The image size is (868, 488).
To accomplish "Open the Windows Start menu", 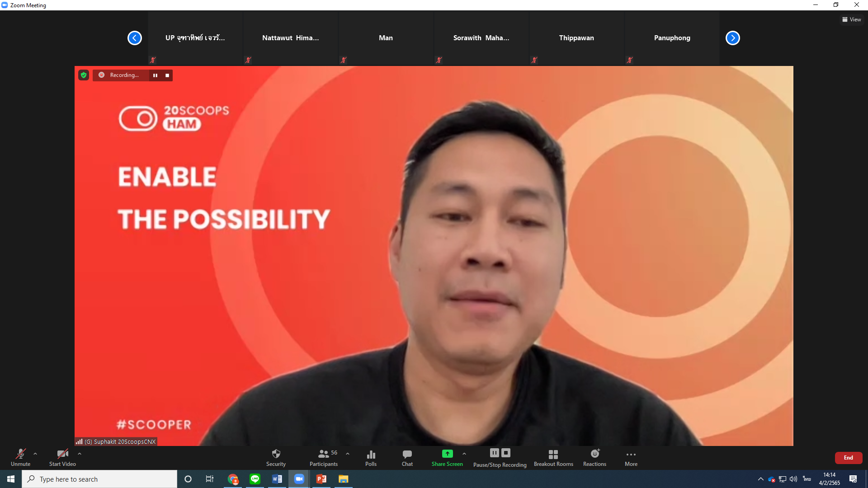I will tap(11, 479).
